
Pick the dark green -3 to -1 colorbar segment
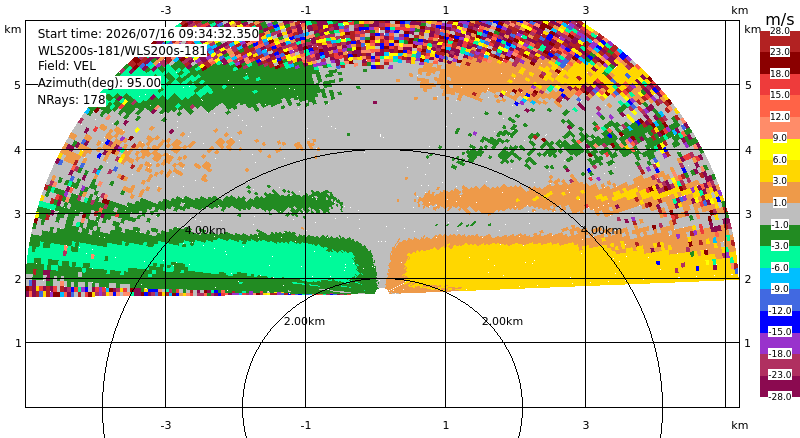(780, 235)
